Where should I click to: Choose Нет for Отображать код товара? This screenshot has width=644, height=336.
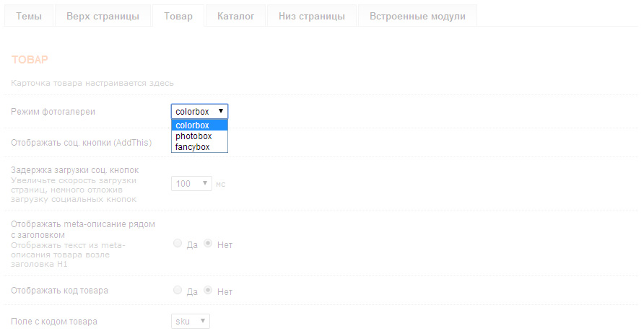pyautogui.click(x=208, y=291)
